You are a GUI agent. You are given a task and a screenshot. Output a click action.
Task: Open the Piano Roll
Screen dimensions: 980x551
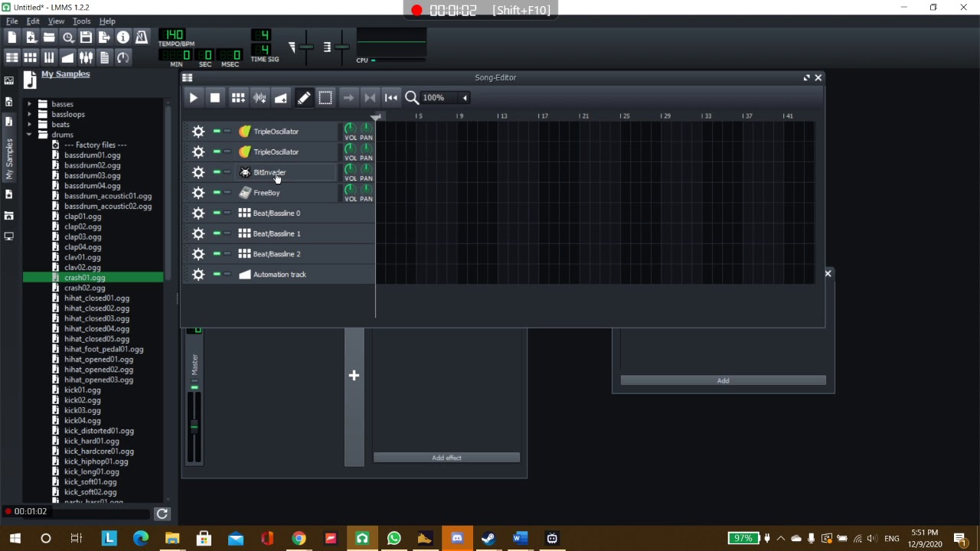(49, 57)
